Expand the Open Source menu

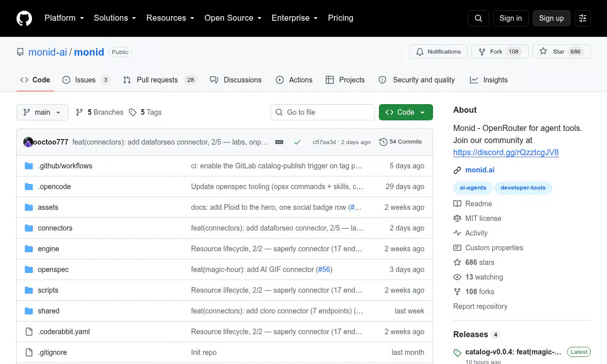click(x=233, y=18)
